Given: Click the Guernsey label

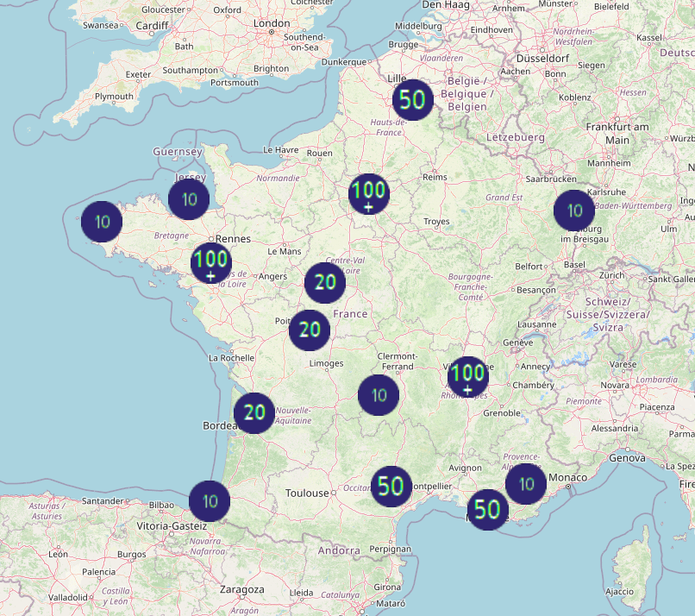Looking at the screenshot, I should tap(178, 152).
